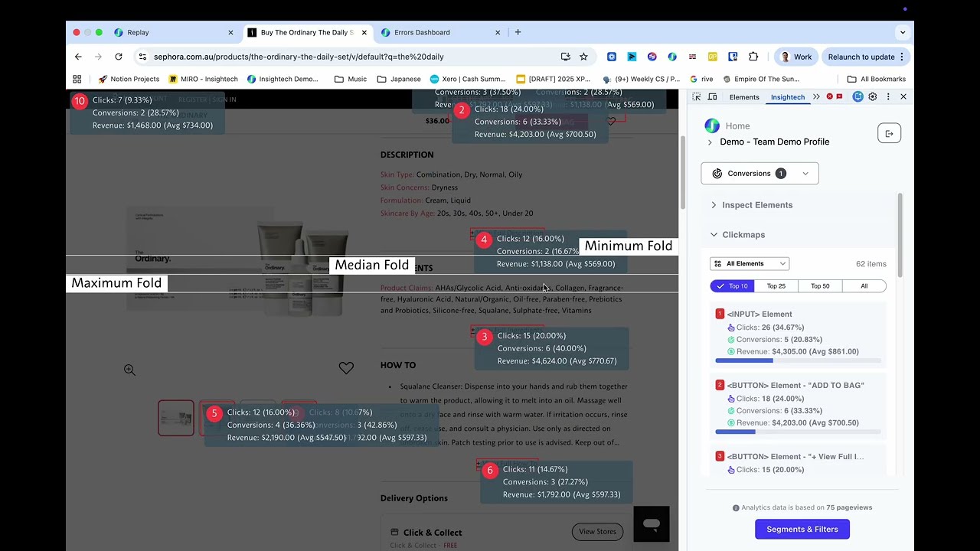Click the Insightech Home logo
The width and height of the screenshot is (980, 551).
pyautogui.click(x=712, y=126)
